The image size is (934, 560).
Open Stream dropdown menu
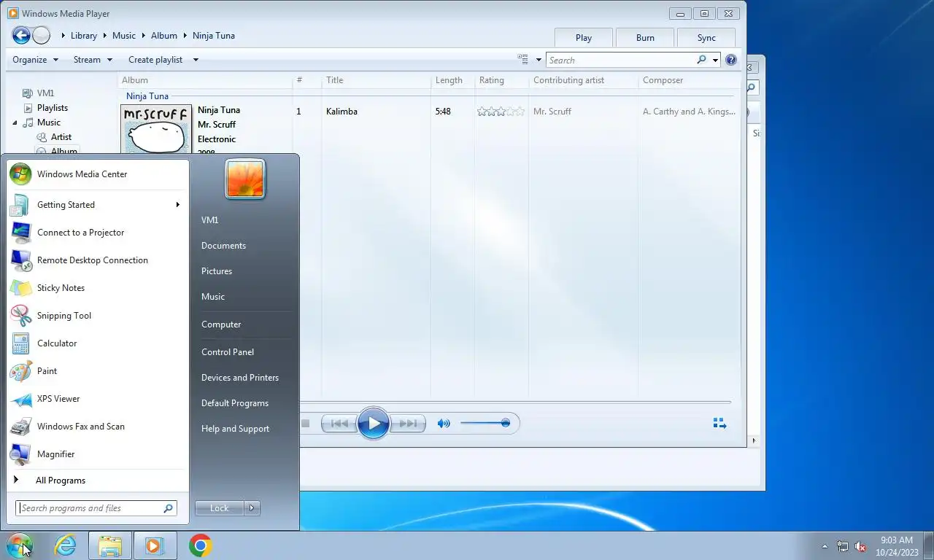pyautogui.click(x=93, y=60)
